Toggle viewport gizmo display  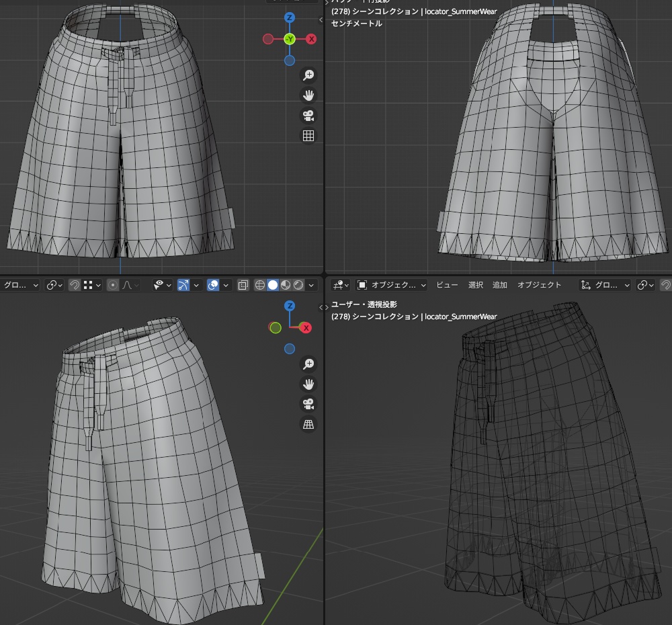tap(183, 285)
